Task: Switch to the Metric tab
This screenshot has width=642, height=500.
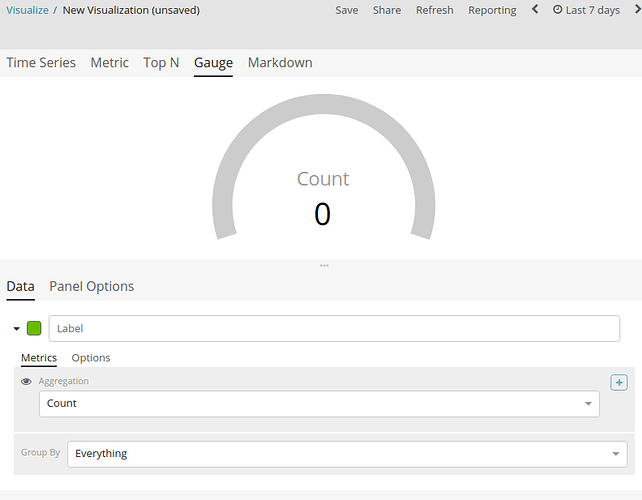Action: click(109, 63)
